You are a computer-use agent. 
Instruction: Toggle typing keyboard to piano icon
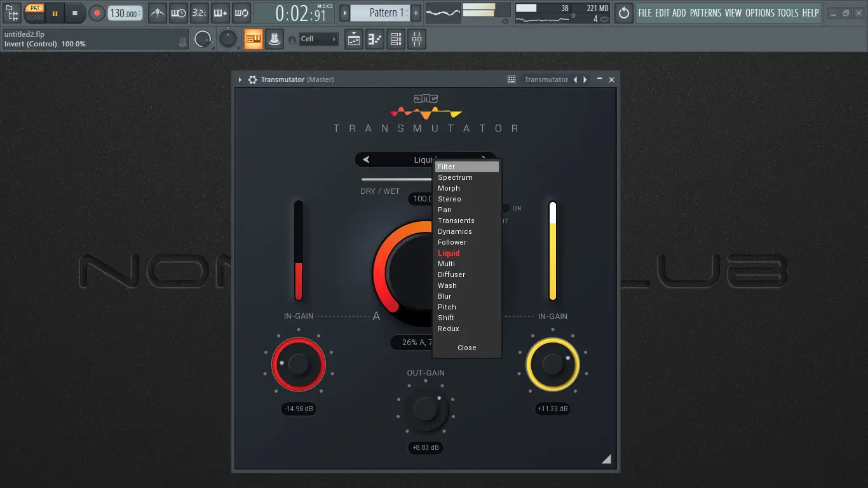pyautogui.click(x=254, y=39)
